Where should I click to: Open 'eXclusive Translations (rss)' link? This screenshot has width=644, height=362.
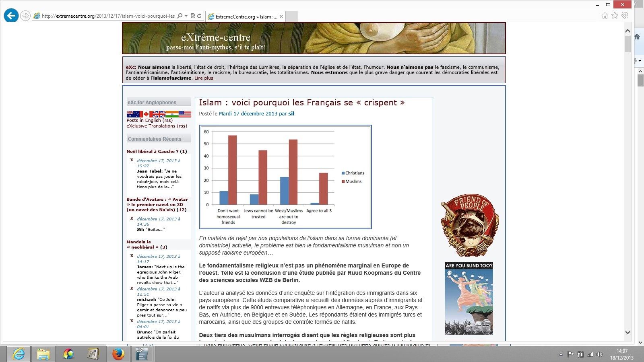coord(157,126)
